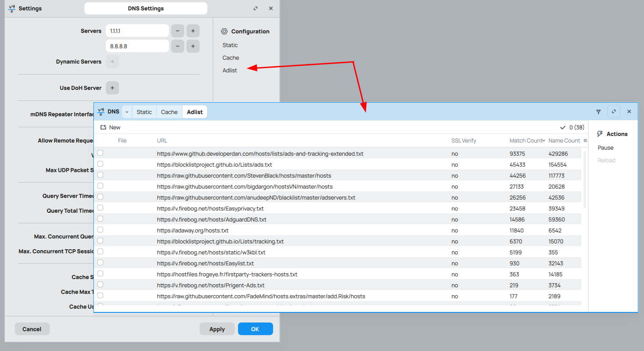Click the fullscreen expand icon on the DNS window
The image size is (644, 351).
pos(614,111)
